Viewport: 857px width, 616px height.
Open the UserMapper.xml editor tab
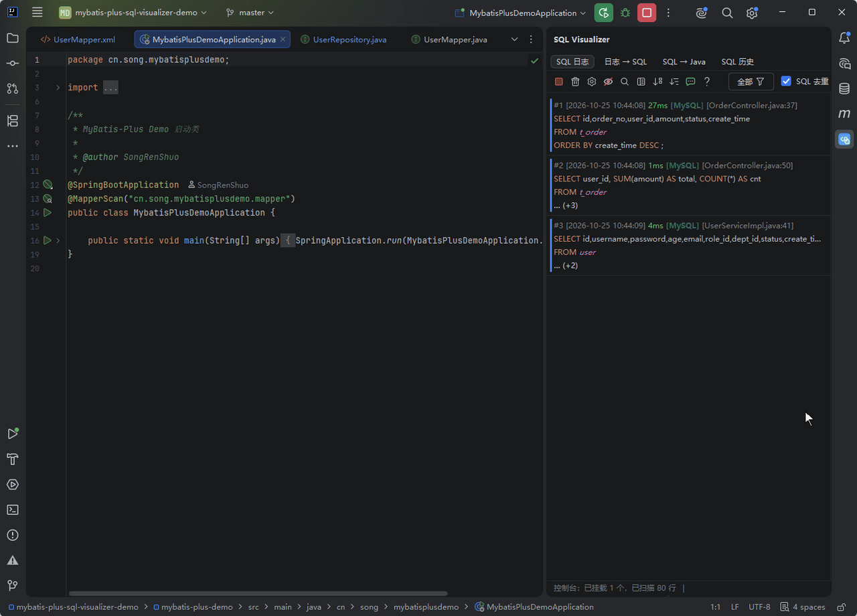pyautogui.click(x=78, y=40)
